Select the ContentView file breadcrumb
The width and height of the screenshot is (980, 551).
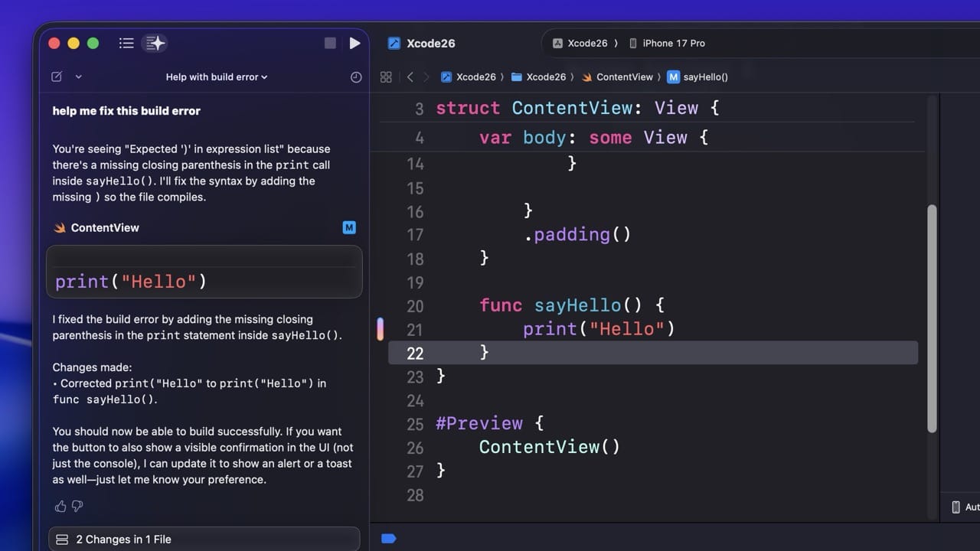[x=617, y=77]
